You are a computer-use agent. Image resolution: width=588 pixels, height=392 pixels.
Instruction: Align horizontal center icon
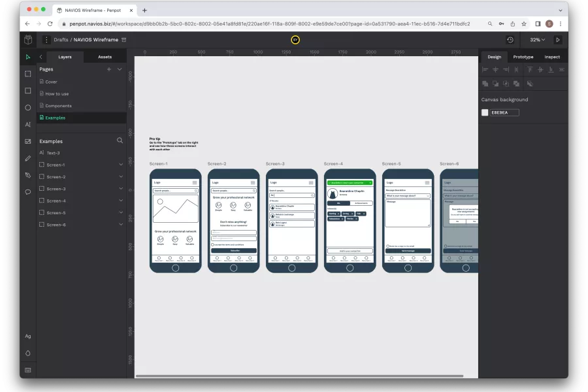(x=495, y=69)
